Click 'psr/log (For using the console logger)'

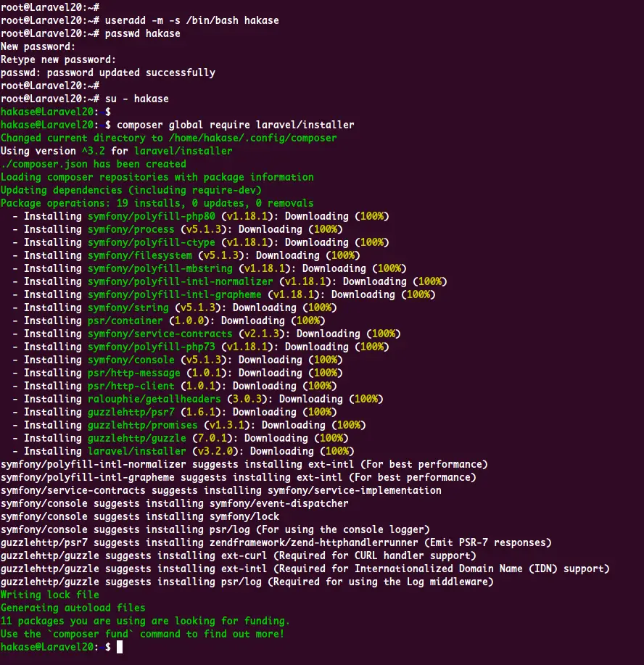click(x=320, y=529)
